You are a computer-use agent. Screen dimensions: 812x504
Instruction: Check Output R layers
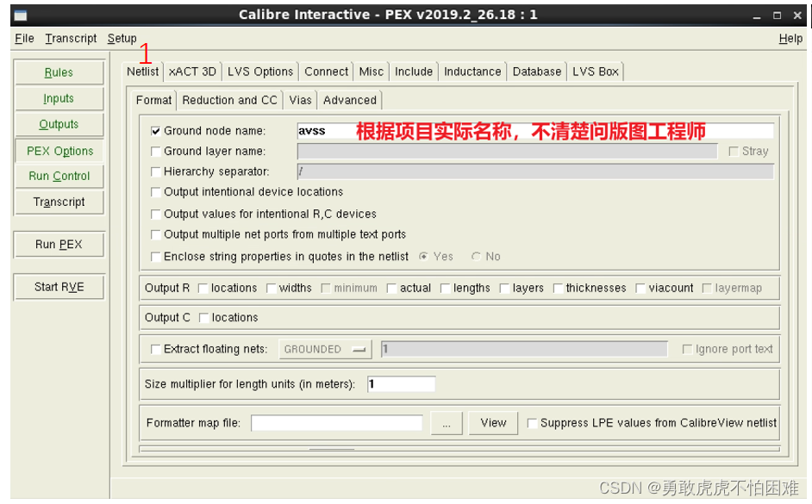coord(504,289)
